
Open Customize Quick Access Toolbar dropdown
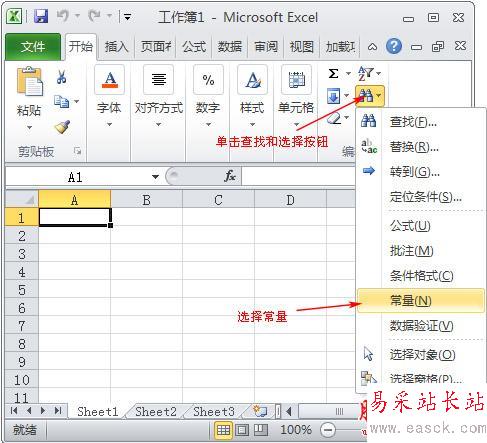[x=127, y=16]
